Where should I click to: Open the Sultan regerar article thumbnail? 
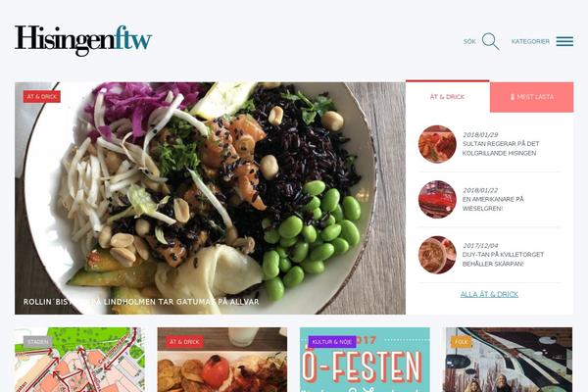pyautogui.click(x=437, y=144)
